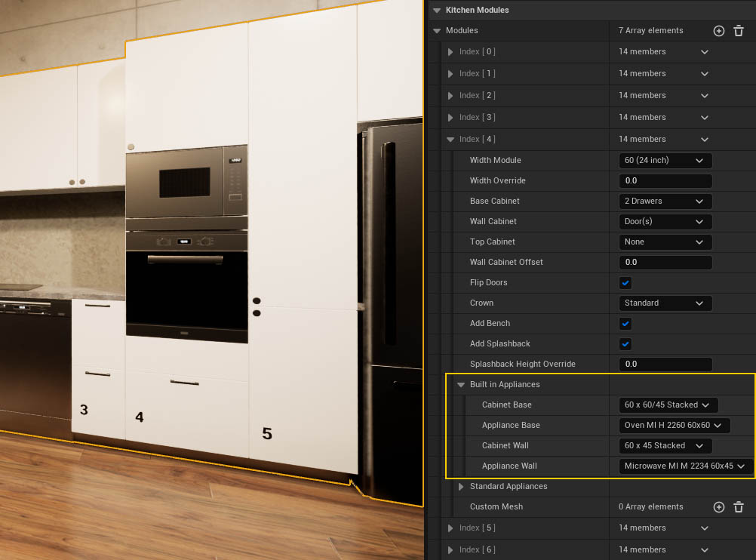Screen dimensions: 756x560
Task: Click the 'Splashback Height Override' label
Action: pos(523,365)
